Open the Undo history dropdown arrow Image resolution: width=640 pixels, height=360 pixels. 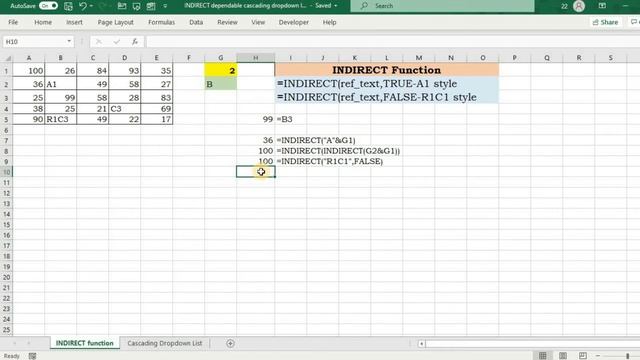tap(91, 6)
